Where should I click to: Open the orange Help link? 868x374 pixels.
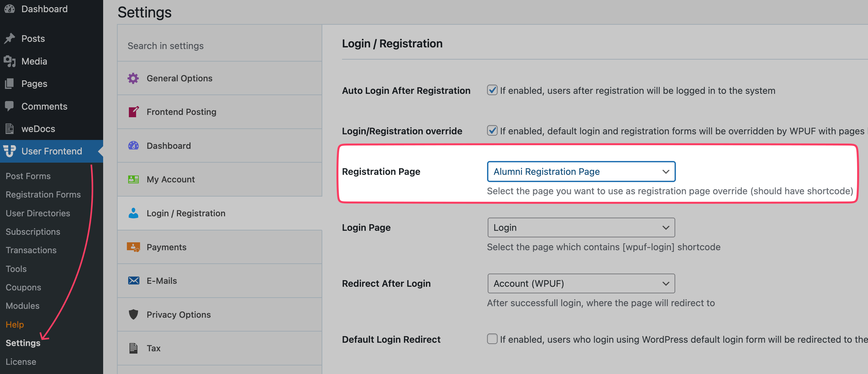pos(15,325)
